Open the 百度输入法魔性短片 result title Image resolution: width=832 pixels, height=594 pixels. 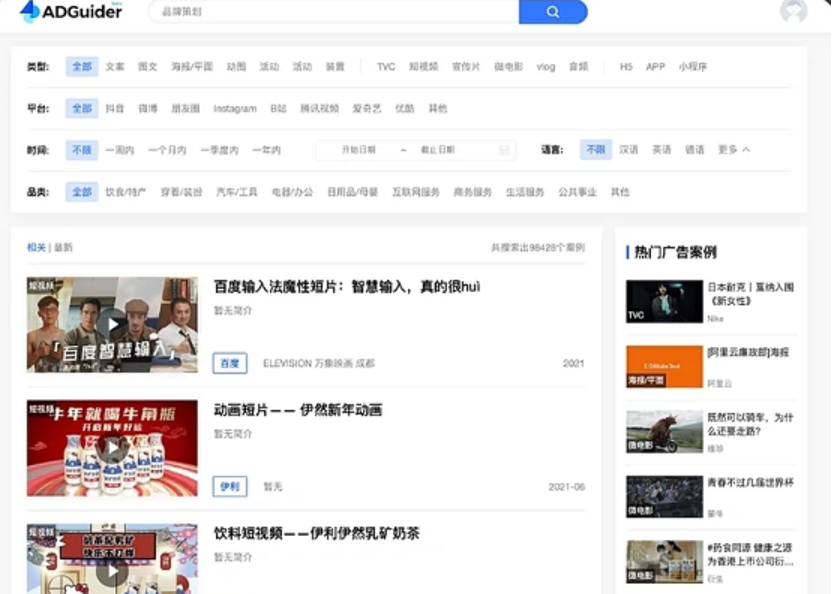point(347,287)
